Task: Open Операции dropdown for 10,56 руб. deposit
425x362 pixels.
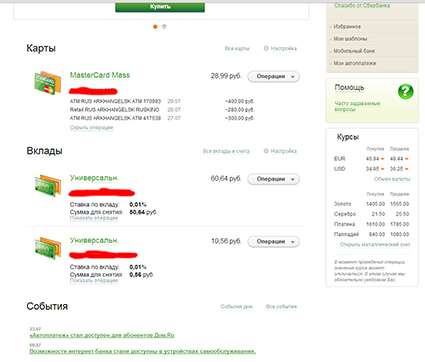Action: pyautogui.click(x=273, y=242)
